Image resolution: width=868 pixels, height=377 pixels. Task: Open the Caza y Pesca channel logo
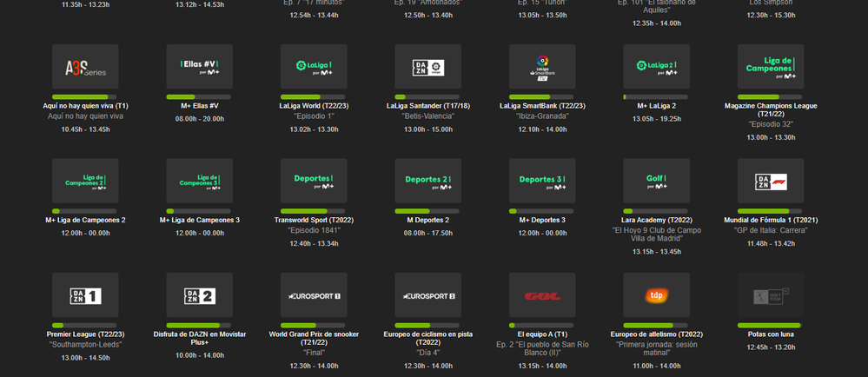pyautogui.click(x=771, y=295)
